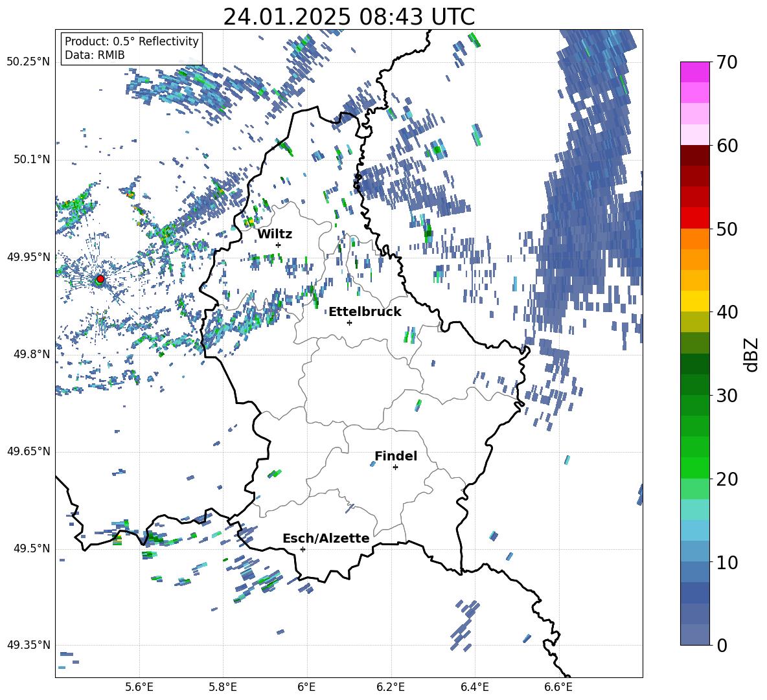Select the Ettelbruck city label
The height and width of the screenshot is (700, 767).
365,312
